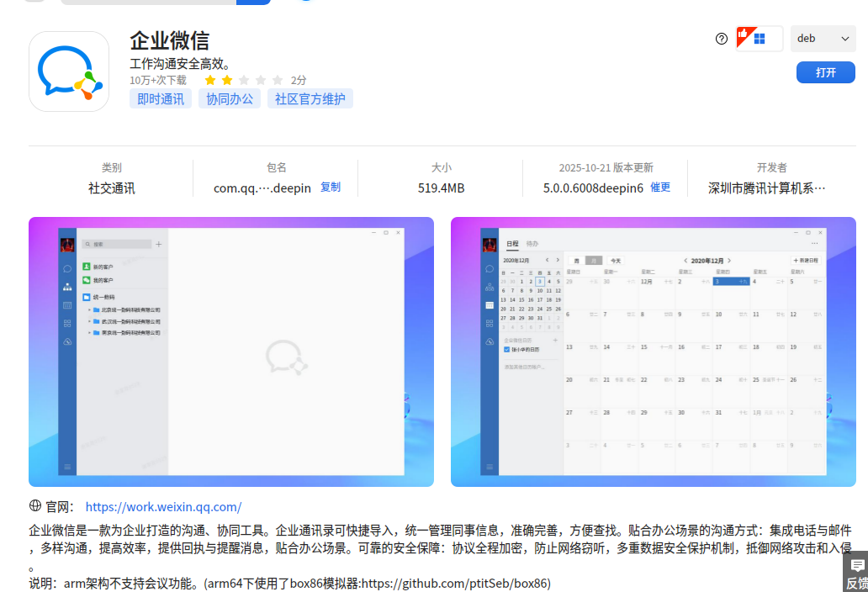Click the 社交通讯 category value
868x592 pixels.
point(111,188)
